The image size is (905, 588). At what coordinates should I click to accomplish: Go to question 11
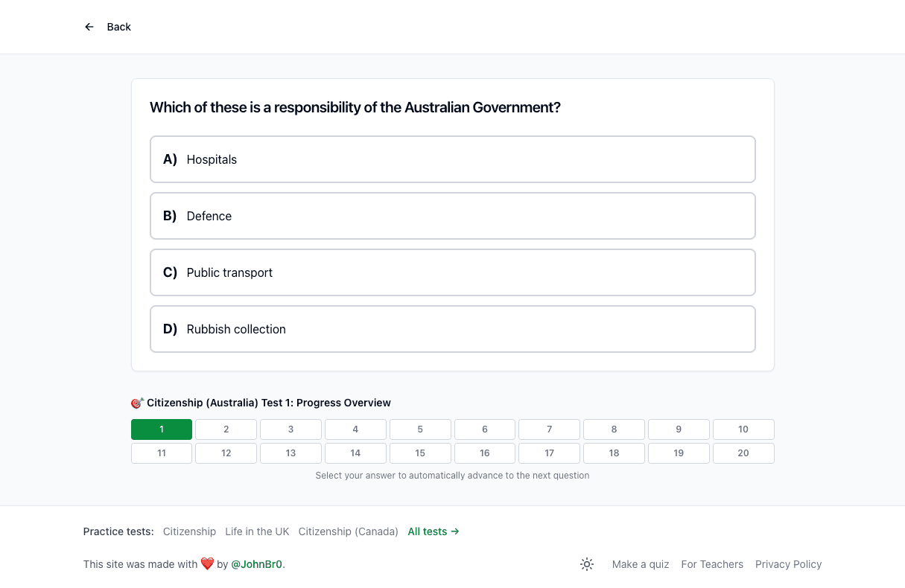point(162,453)
